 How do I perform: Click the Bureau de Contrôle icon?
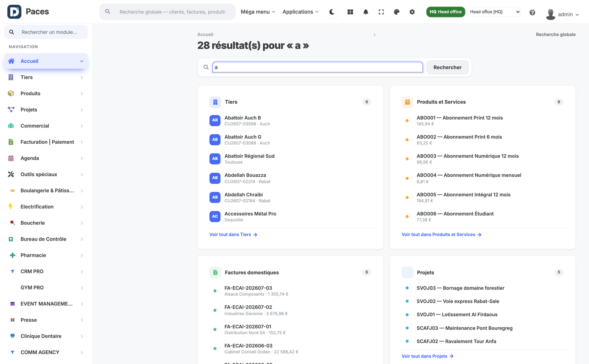pos(11,239)
